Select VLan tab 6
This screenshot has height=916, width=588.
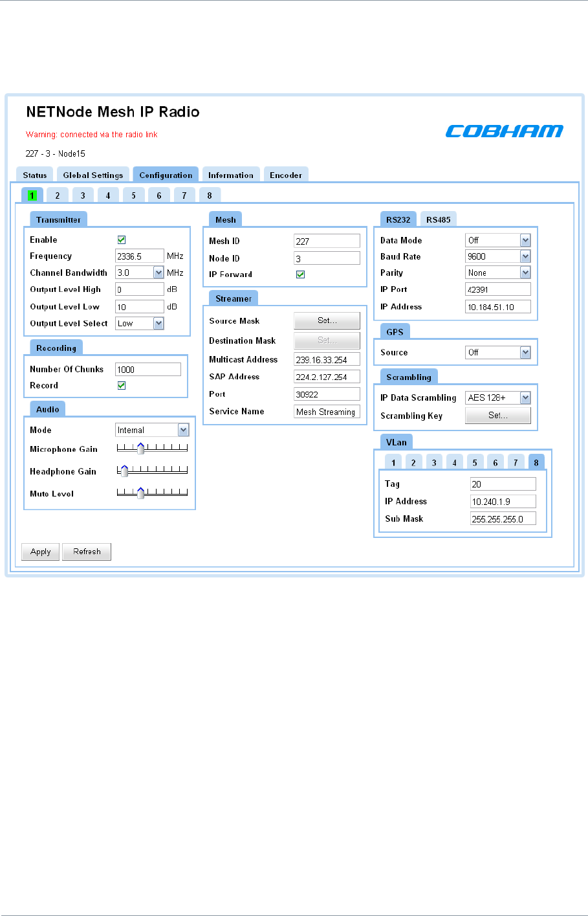point(495,463)
